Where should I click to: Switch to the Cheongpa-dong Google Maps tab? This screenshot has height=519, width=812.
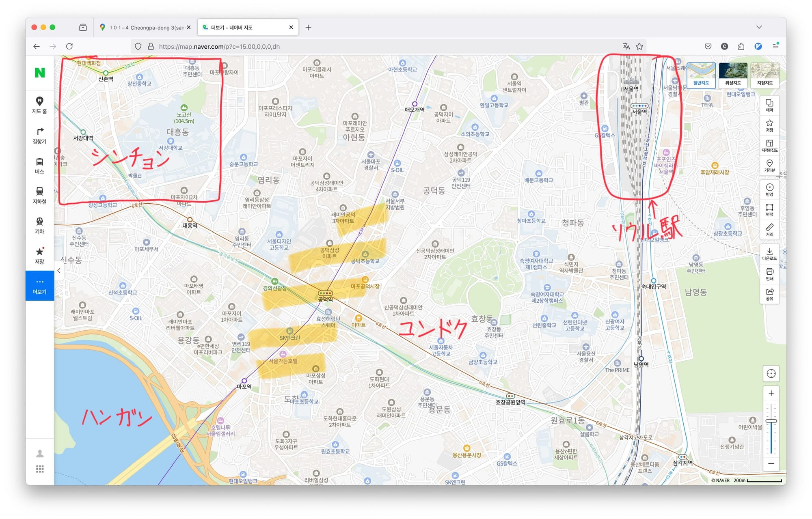[x=146, y=28]
